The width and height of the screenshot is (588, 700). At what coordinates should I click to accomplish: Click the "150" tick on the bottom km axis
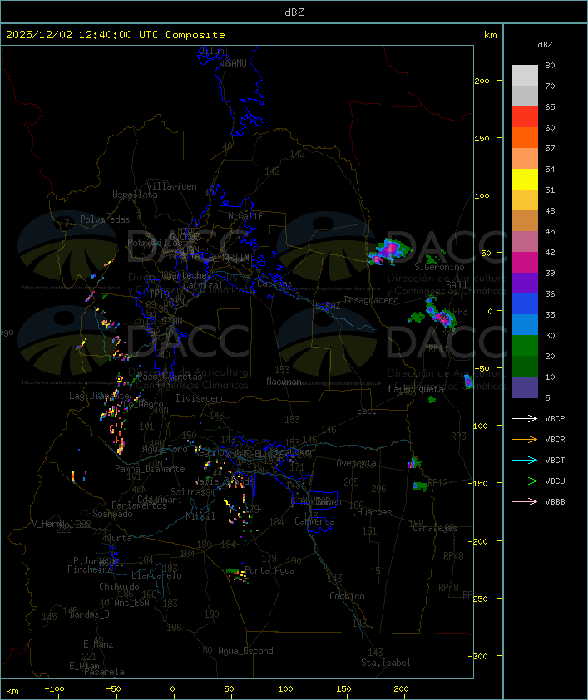(343, 689)
